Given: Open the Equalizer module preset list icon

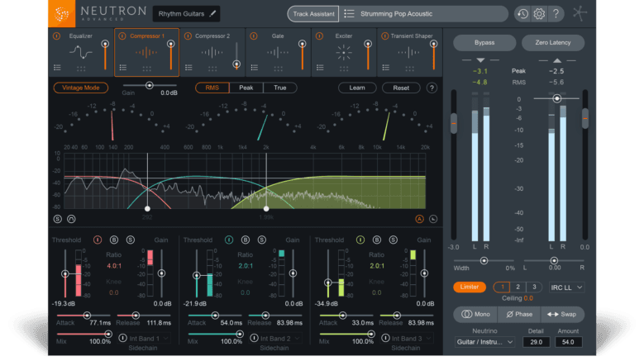Looking at the screenshot, I should tap(58, 67).
